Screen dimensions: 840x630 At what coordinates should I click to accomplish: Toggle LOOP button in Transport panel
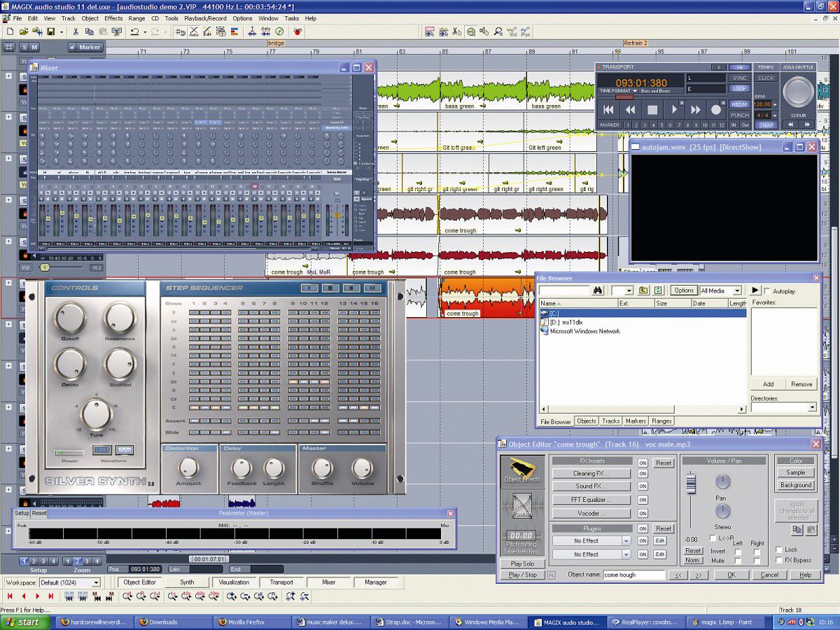pyautogui.click(x=739, y=89)
